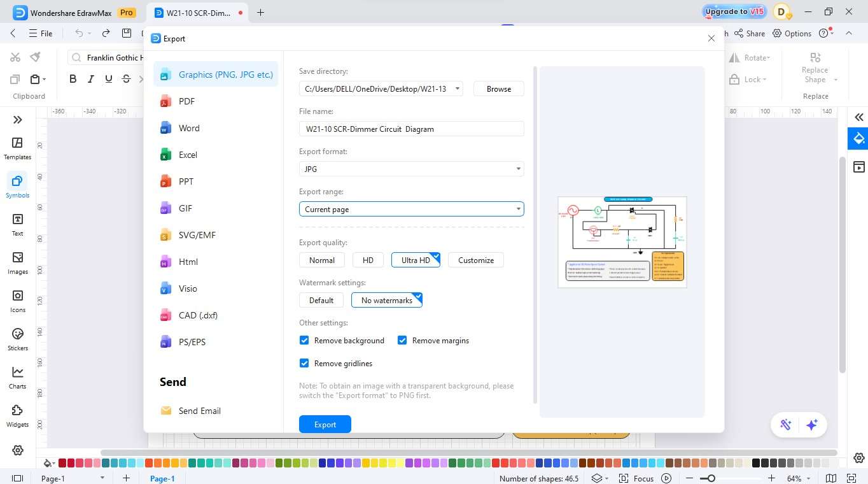Open the Images panel in the left sidebar
Viewport: 868px width, 484px height.
[x=17, y=263]
